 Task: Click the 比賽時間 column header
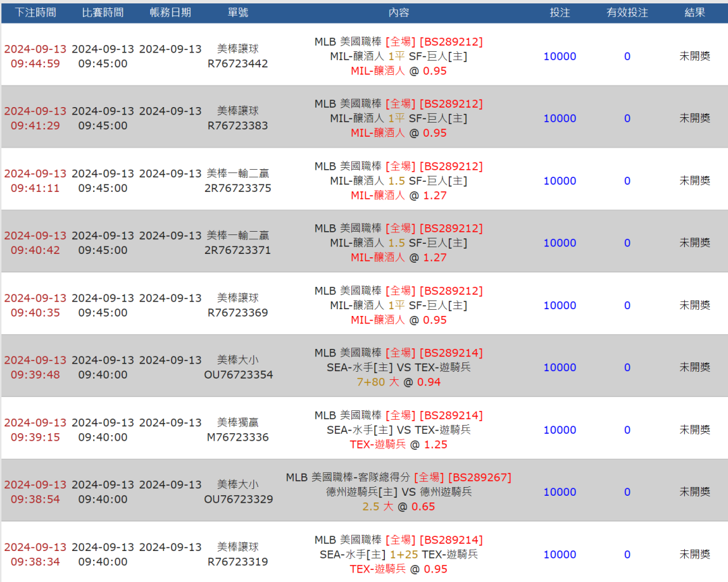tap(102, 13)
